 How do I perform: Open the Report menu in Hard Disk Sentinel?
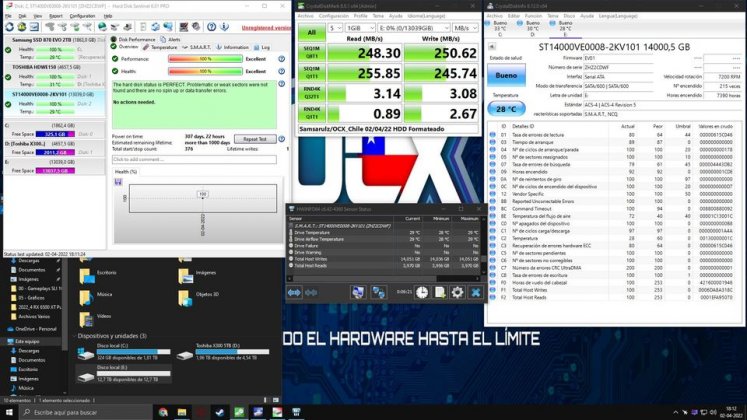click(x=56, y=16)
